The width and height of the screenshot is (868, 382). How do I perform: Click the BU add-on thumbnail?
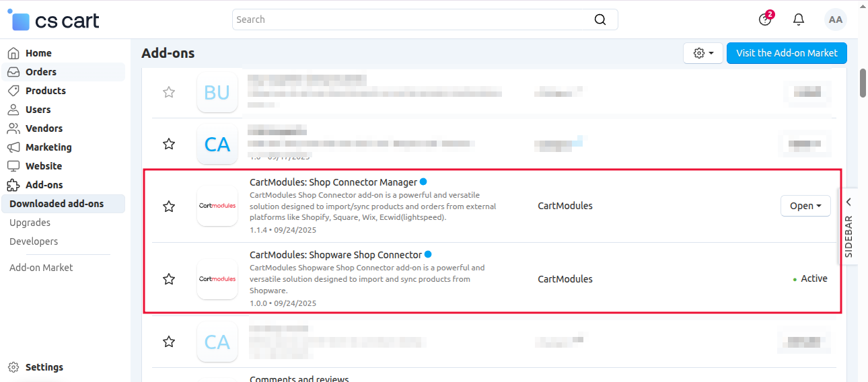pyautogui.click(x=217, y=92)
